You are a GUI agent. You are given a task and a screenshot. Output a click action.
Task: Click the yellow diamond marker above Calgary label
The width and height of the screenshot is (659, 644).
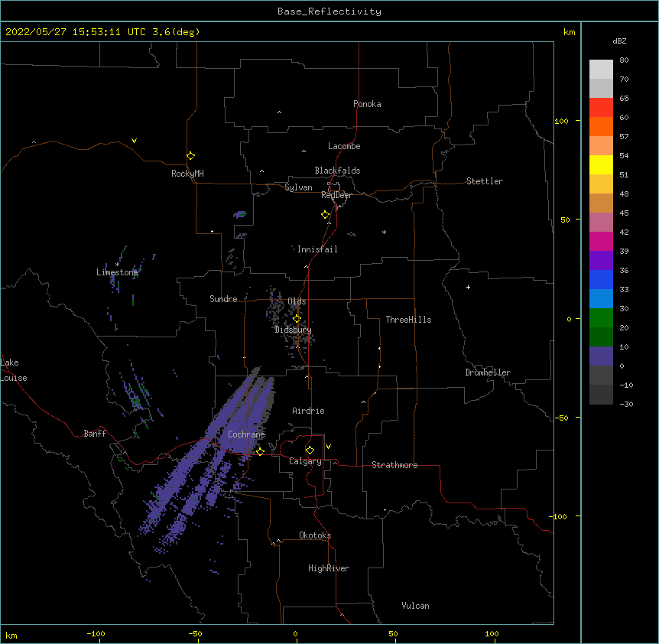point(310,450)
